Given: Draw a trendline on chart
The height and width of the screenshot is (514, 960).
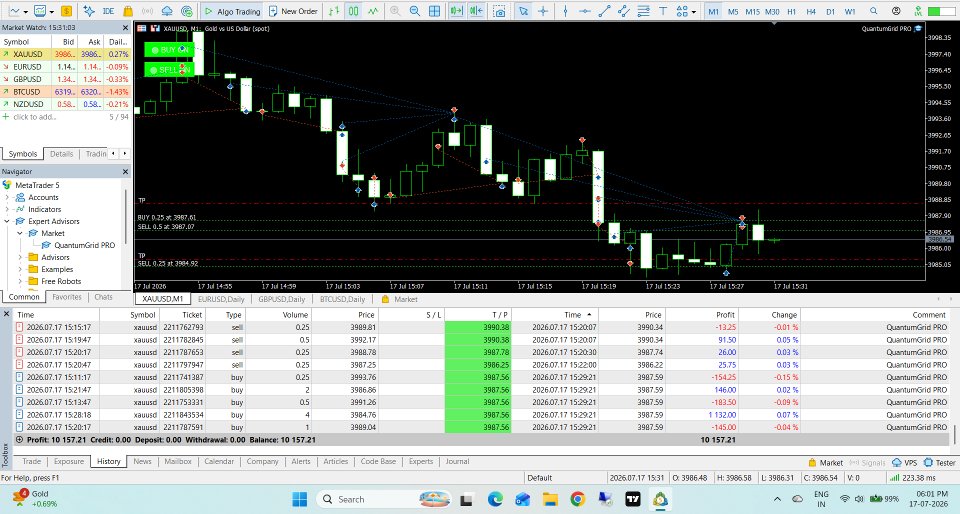Looking at the screenshot, I should tap(604, 11).
